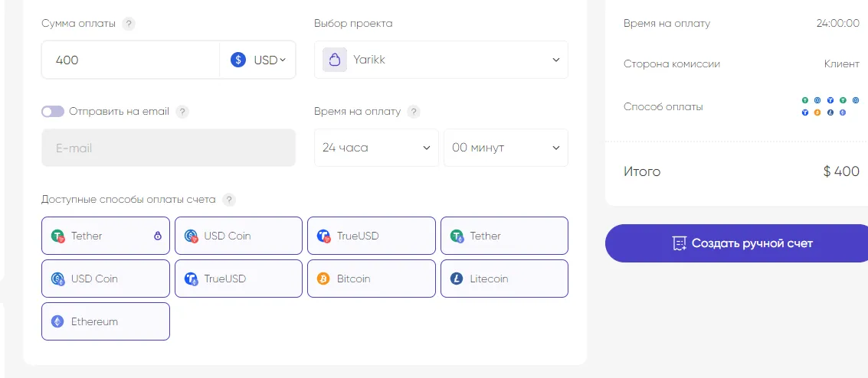Select TrueUSD with red Tron badge
Viewport: 868px width, 378px height.
pos(371,236)
